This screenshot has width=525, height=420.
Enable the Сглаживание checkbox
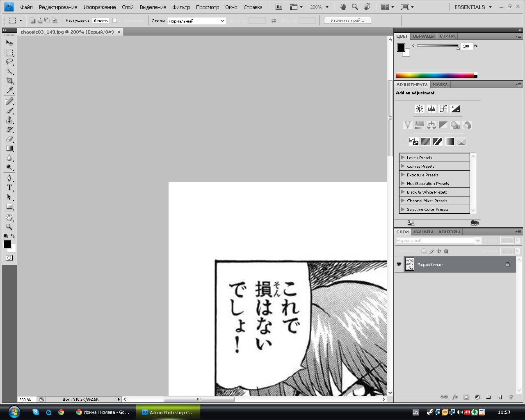(x=115, y=21)
